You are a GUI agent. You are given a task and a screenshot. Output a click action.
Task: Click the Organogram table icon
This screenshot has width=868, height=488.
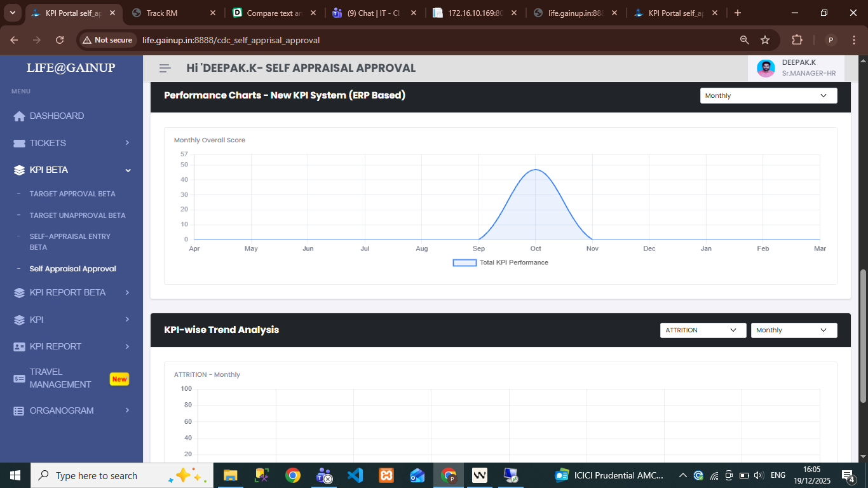coord(19,411)
